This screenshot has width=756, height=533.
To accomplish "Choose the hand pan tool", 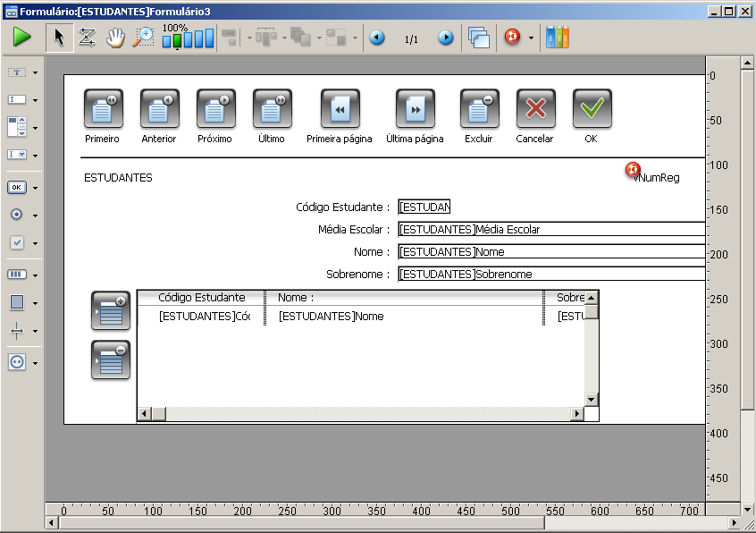I will pyautogui.click(x=115, y=38).
